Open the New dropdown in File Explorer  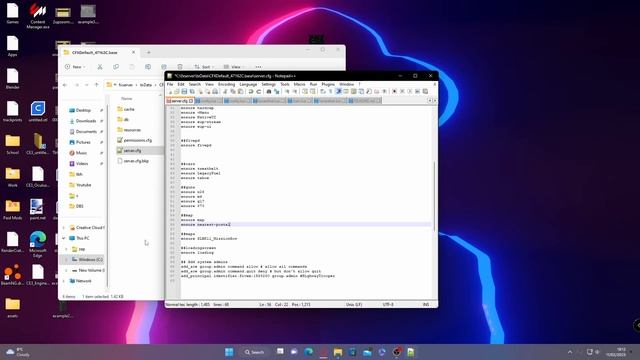point(76,67)
